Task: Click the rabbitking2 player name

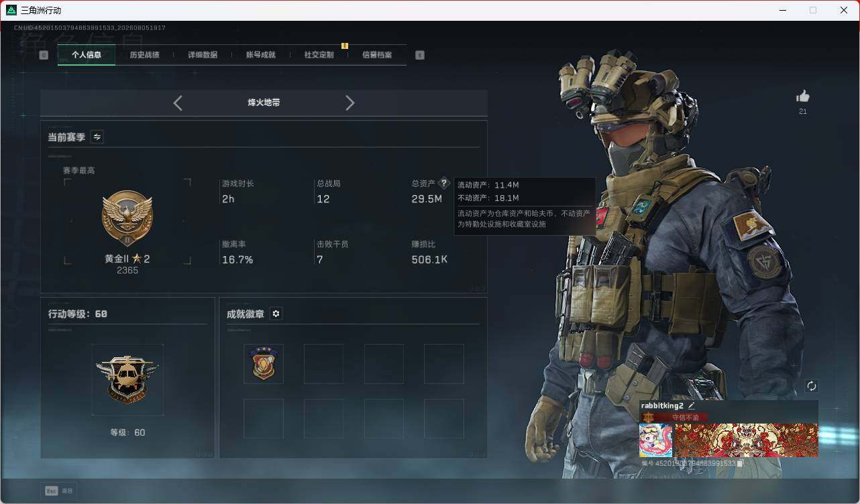Action: (x=662, y=405)
